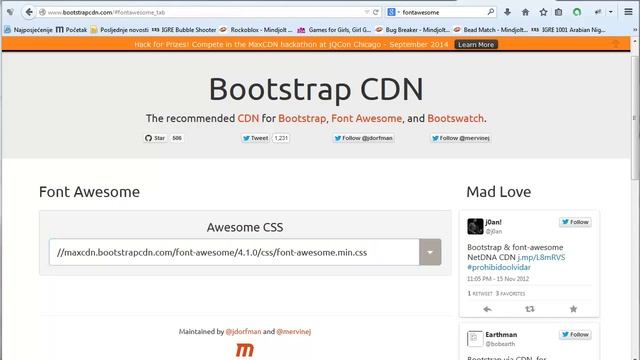The width and height of the screenshot is (640, 360).
Task: Click the search magnifier in search box
Action: coord(491,12)
